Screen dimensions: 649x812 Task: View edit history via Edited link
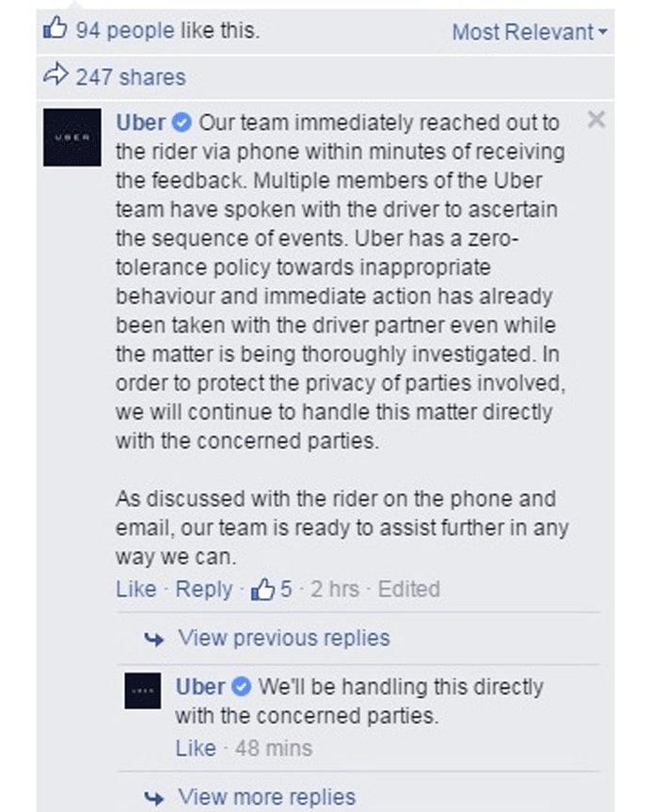point(408,589)
